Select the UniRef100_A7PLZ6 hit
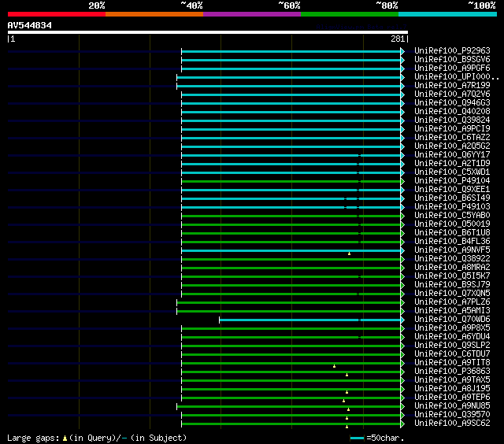The width and height of the screenshot is (504, 444). pos(452,302)
